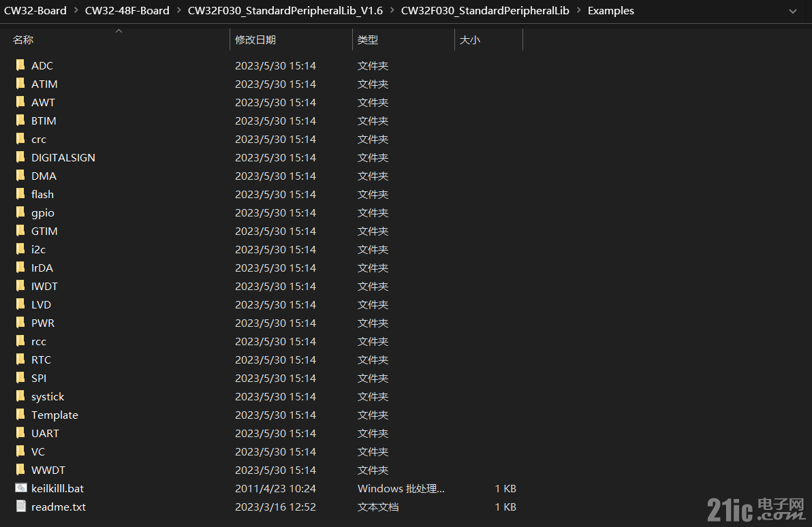812x527 pixels.
Task: Expand the chevron after CW32-Board breadcrumb
Action: (76, 10)
